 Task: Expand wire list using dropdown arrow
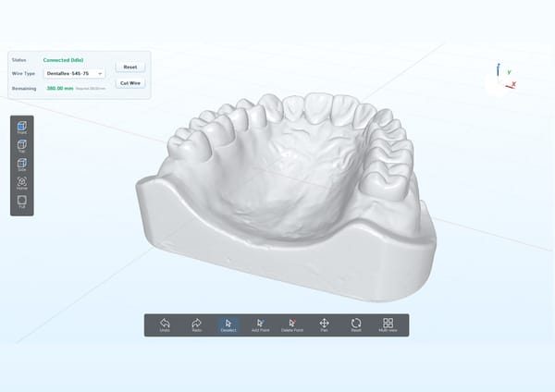click(x=100, y=74)
